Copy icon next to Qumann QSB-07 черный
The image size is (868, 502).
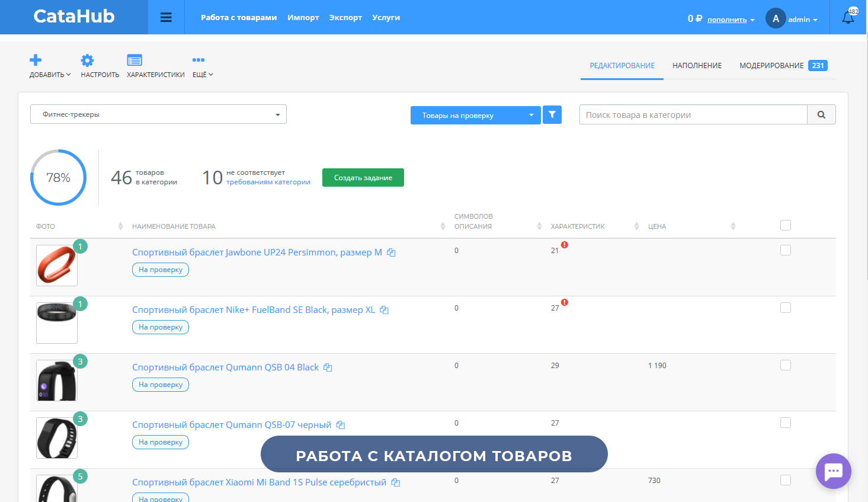(x=340, y=425)
